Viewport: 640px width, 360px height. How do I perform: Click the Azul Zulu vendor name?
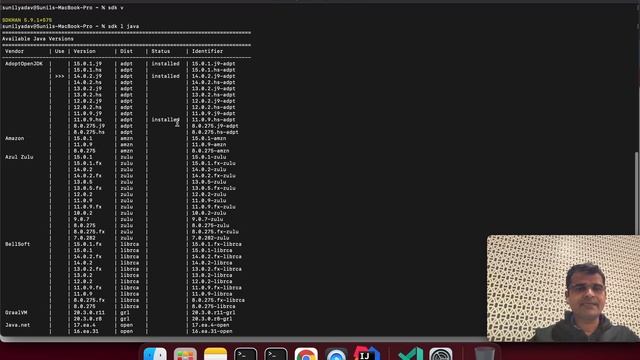click(19, 157)
